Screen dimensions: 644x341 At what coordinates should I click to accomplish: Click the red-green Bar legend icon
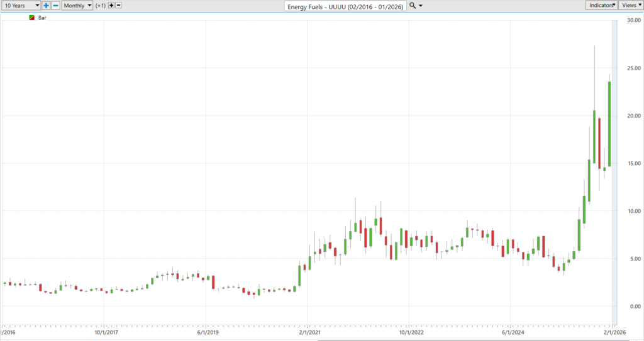(32, 18)
